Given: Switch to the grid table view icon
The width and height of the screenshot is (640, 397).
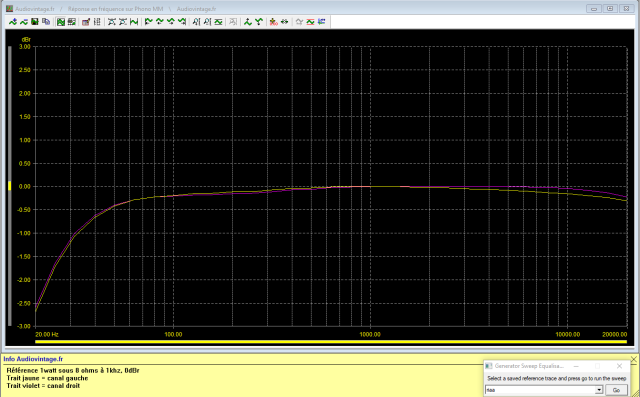Looking at the screenshot, I should (72, 22).
